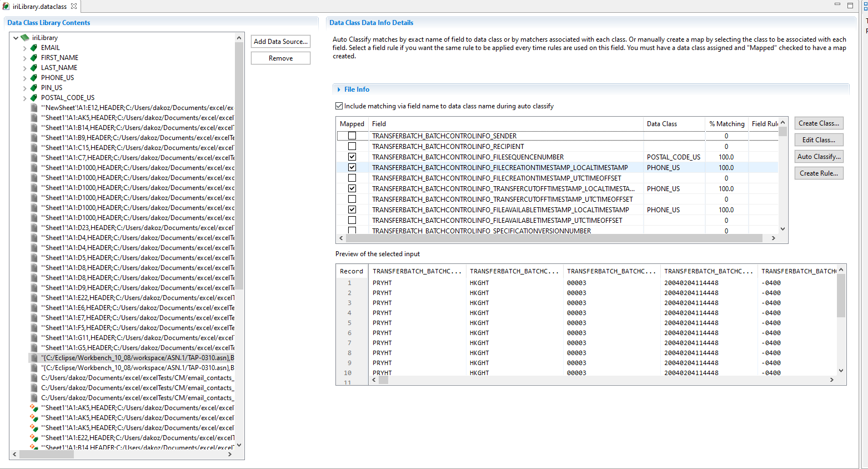Check Mapped for FILECREATIONTIMESTAMP_UTCTIMEOFFSET

352,178
